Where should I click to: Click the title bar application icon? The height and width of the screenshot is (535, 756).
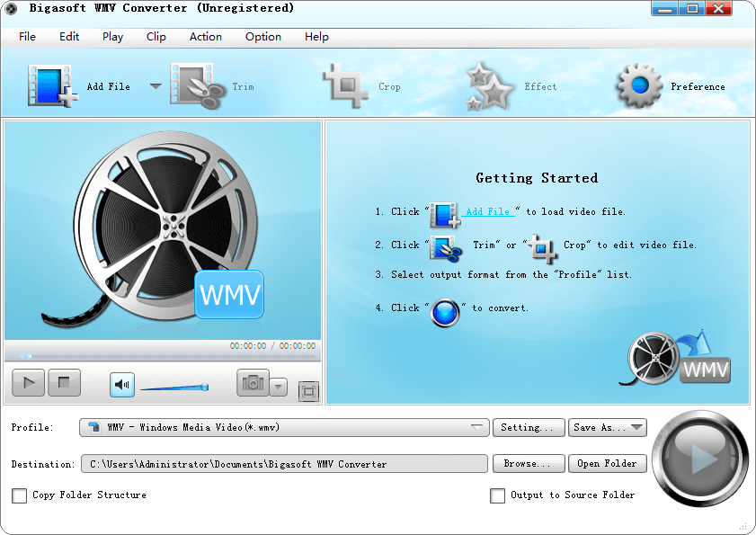coord(11,9)
